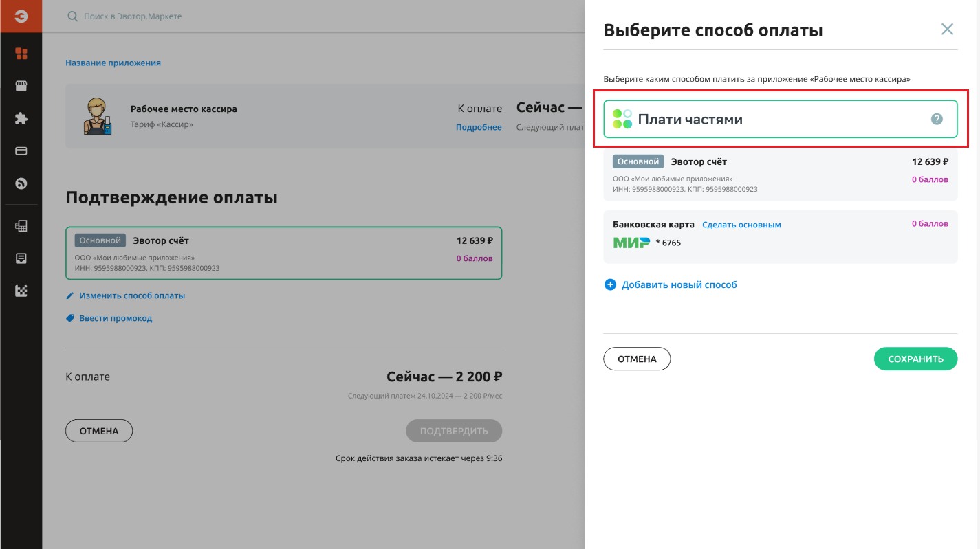The width and height of the screenshot is (980, 549).
Task: Click Добавить новый способ link
Action: point(679,284)
